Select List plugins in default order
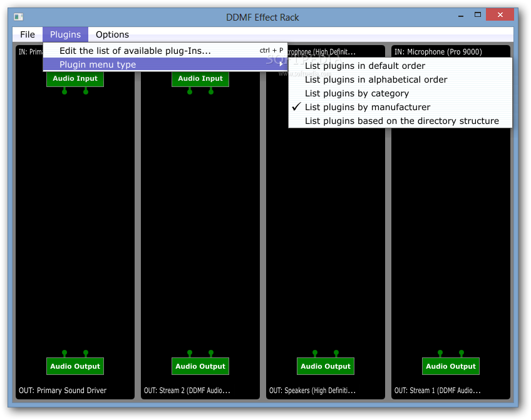 (400, 66)
